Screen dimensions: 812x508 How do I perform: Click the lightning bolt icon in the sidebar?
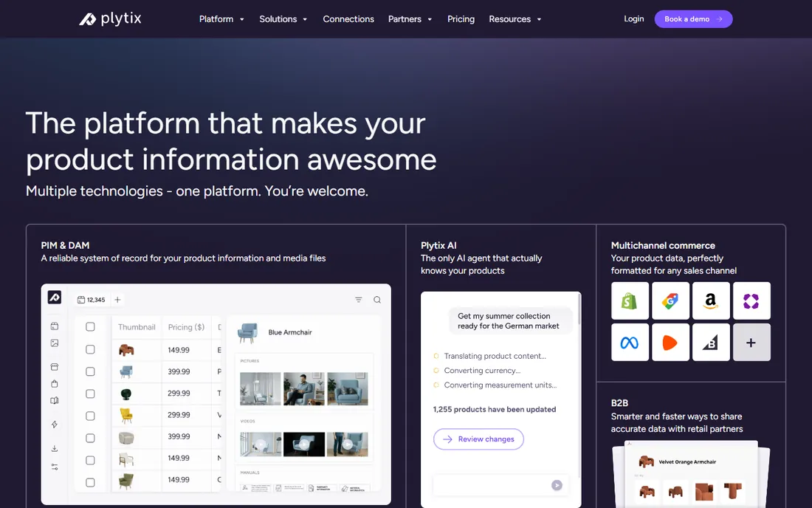(x=55, y=425)
